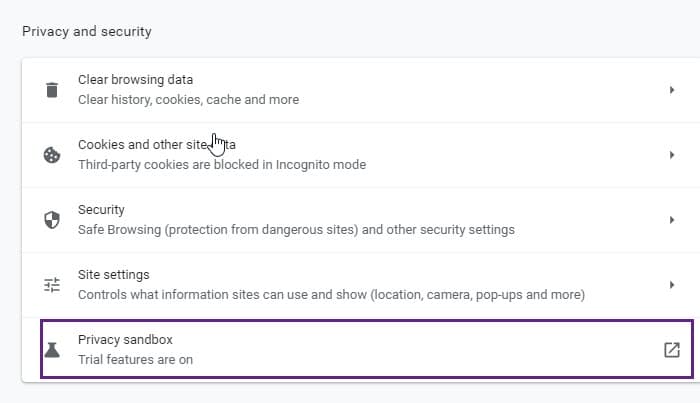Open the Security arrow chevron

coord(671,220)
